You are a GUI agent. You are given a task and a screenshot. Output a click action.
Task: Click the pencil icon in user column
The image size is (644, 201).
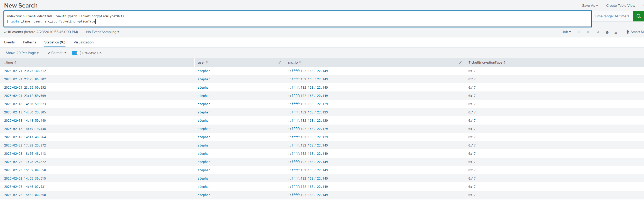[280, 63]
